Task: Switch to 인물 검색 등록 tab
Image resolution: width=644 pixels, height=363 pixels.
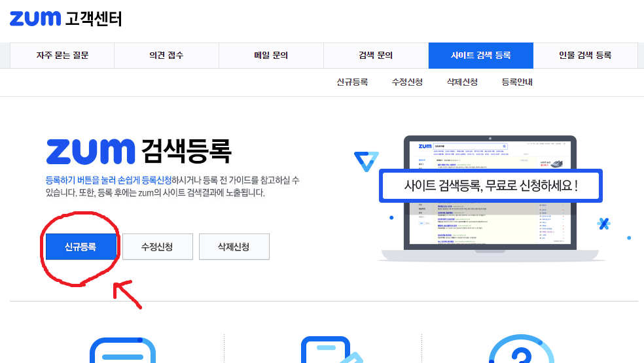Action: (585, 55)
